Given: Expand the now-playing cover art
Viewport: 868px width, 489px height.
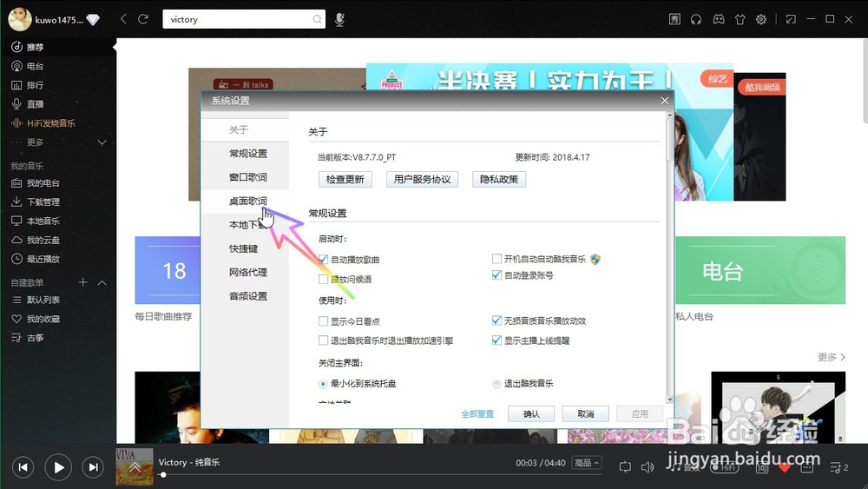Looking at the screenshot, I should click(x=135, y=466).
